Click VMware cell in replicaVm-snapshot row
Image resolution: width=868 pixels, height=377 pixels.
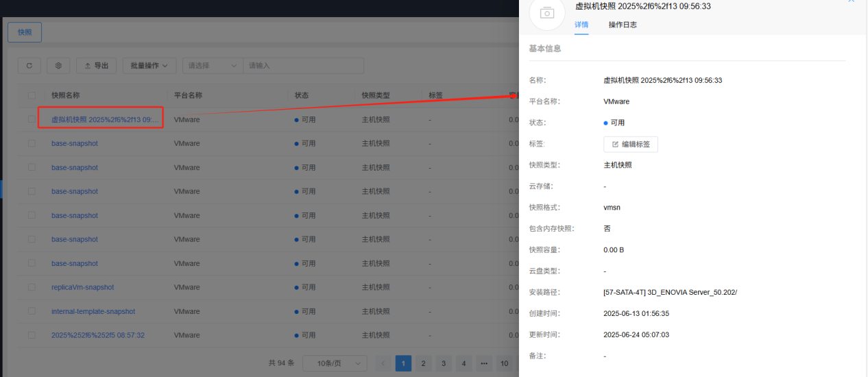pos(187,287)
